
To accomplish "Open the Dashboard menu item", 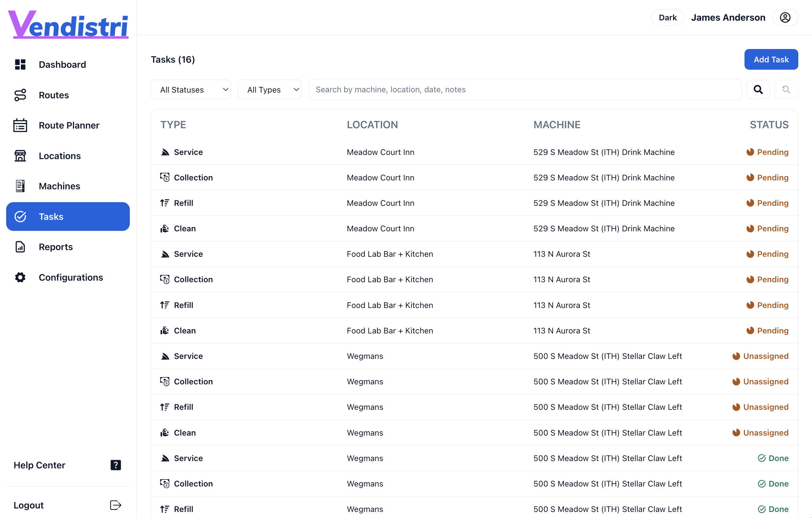I will [62, 64].
